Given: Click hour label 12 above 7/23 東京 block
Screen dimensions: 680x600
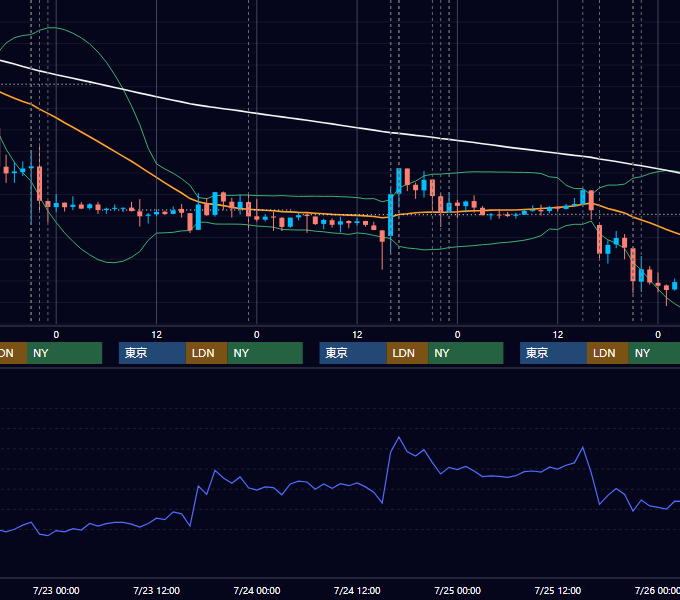Looking at the screenshot, I should 157,335.
